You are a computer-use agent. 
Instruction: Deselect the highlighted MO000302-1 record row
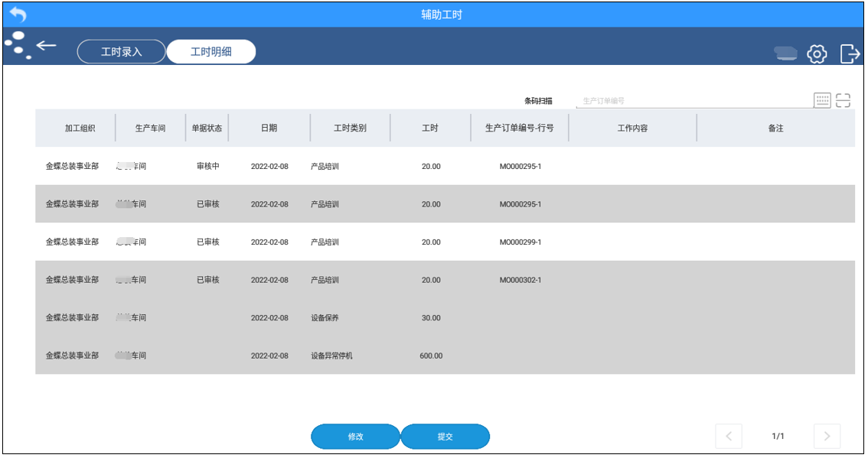pyautogui.click(x=383, y=280)
